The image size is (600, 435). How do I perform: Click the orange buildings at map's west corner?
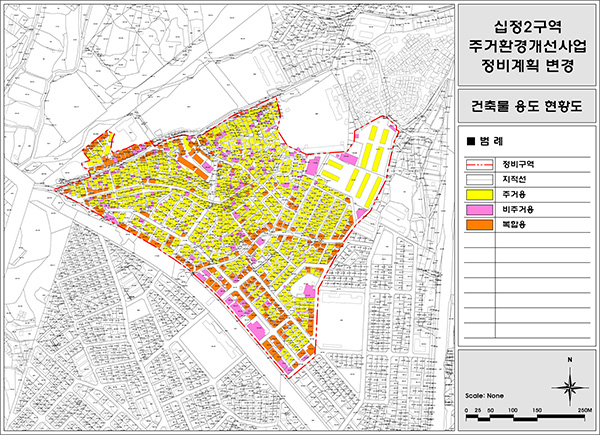point(95,155)
